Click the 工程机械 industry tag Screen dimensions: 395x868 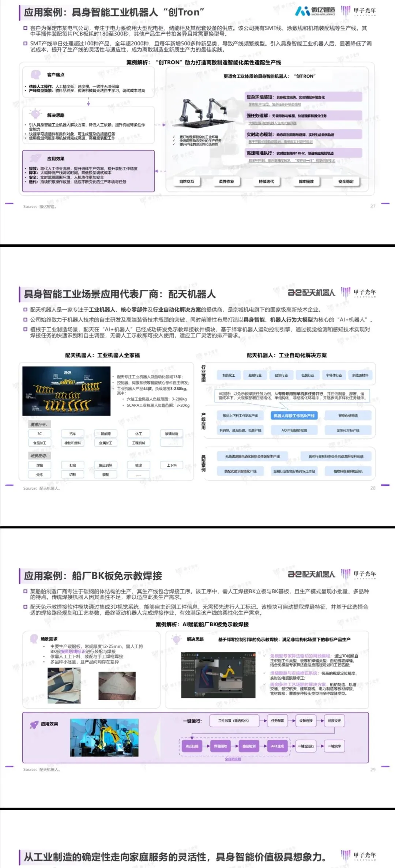tap(139, 443)
